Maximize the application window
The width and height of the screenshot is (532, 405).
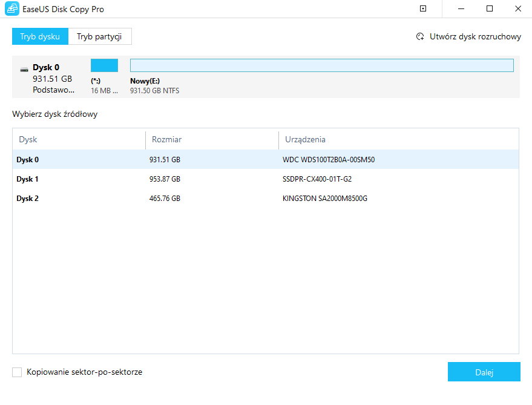pyautogui.click(x=490, y=9)
